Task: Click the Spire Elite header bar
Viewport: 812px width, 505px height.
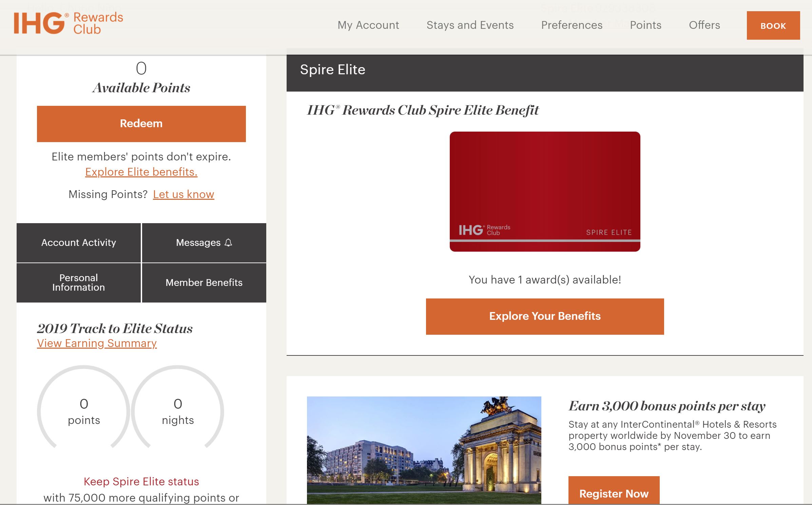Action: [x=545, y=73]
